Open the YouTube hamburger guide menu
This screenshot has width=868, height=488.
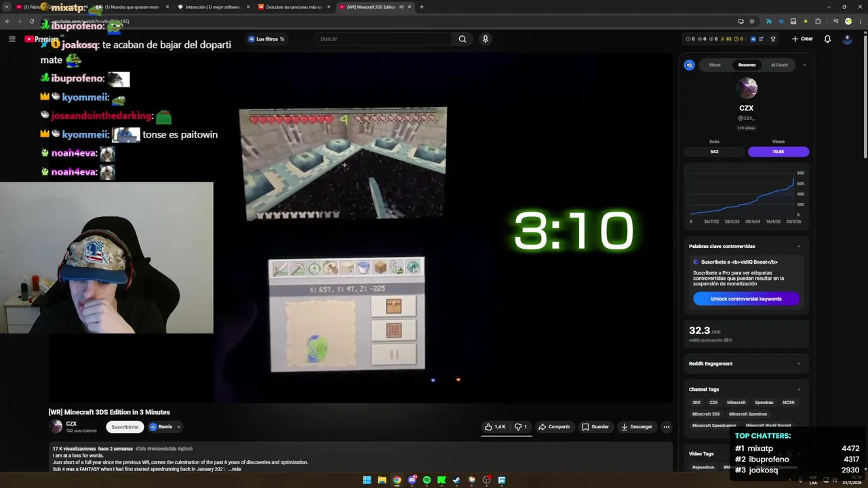pos(12,39)
